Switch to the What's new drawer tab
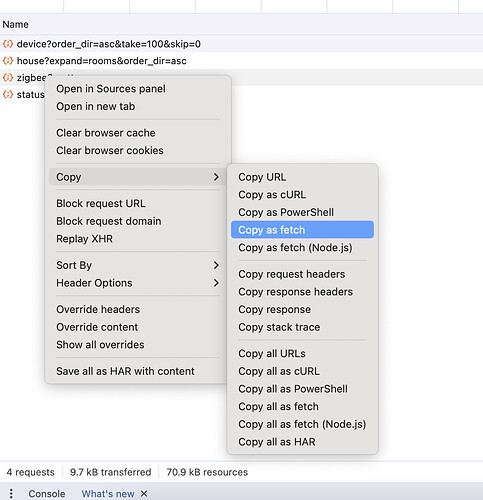 coord(108,494)
